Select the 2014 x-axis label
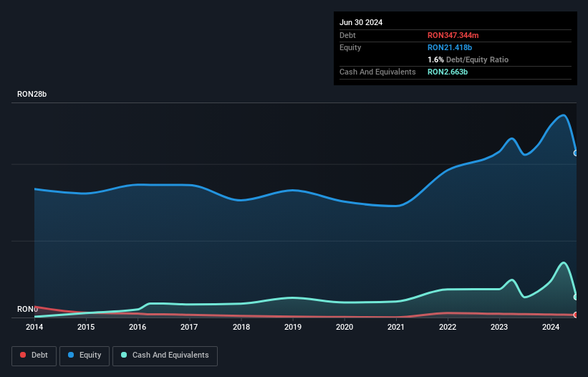 pyautogui.click(x=34, y=327)
